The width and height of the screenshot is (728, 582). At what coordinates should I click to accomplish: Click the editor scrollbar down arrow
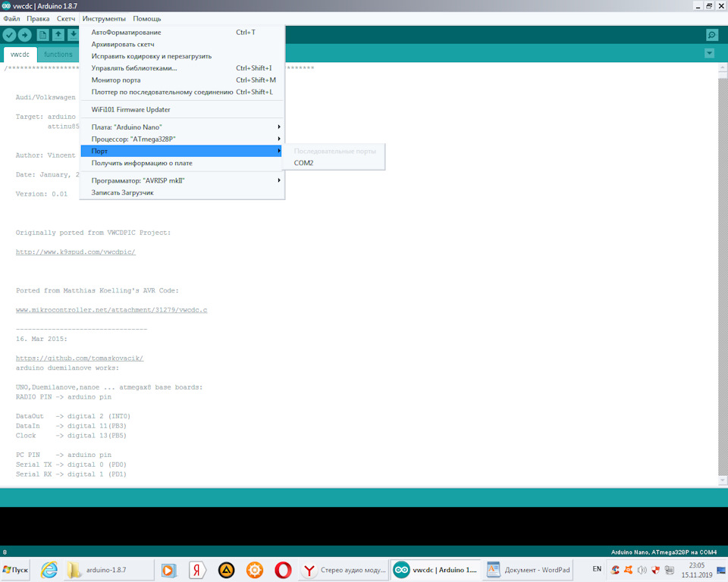click(723, 480)
